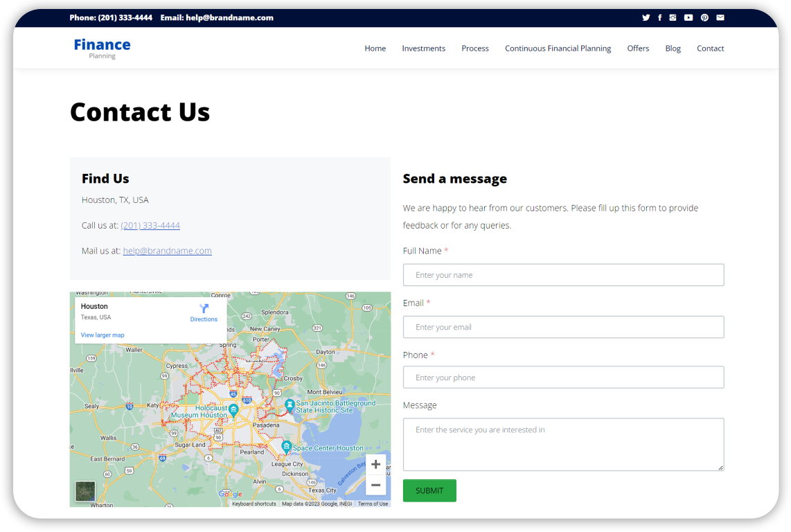Open the Twitter icon in top bar
The image size is (791, 532).
pos(646,18)
